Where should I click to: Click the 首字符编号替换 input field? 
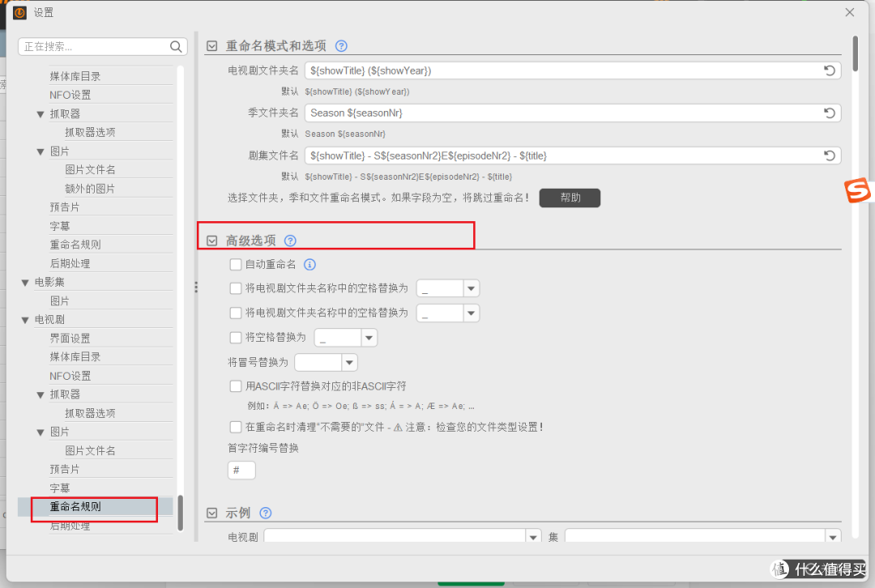click(x=241, y=470)
